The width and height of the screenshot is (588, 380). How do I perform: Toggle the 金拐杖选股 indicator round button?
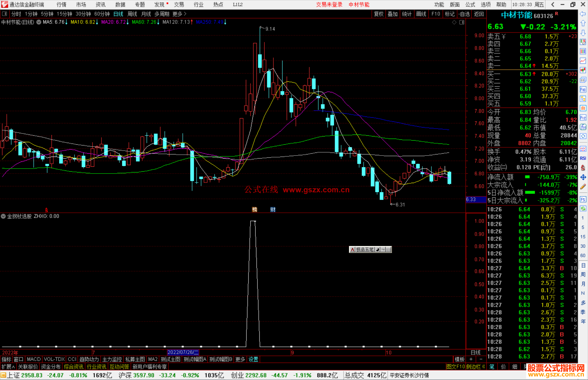(3, 216)
